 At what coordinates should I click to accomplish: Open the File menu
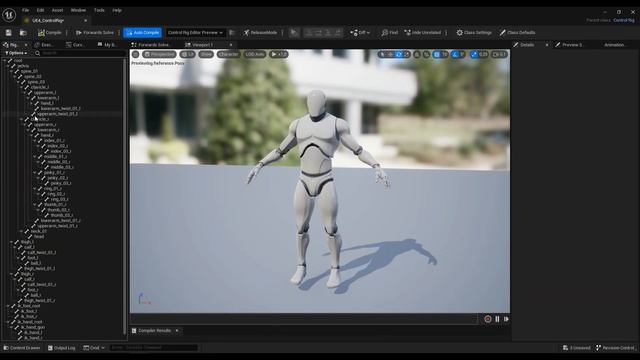[25, 10]
